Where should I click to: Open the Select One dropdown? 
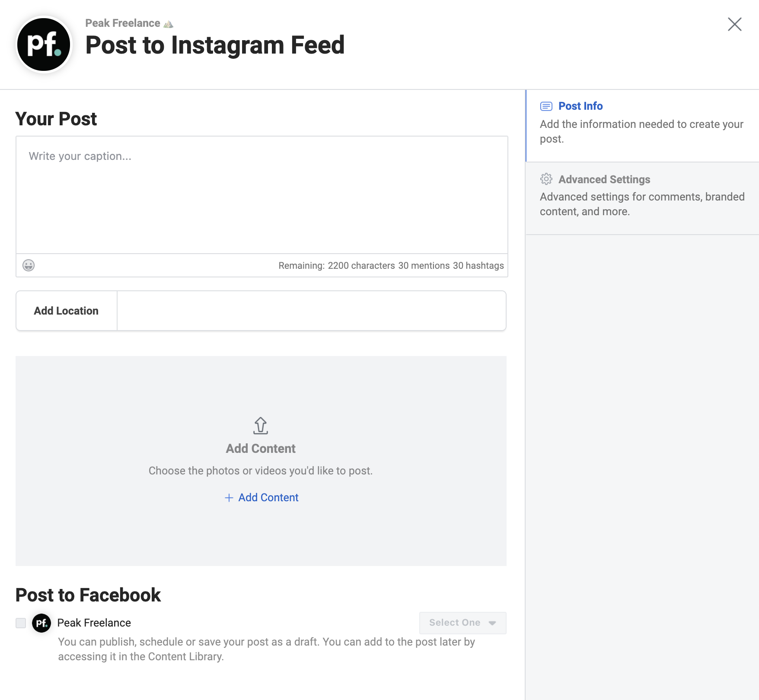click(455, 623)
